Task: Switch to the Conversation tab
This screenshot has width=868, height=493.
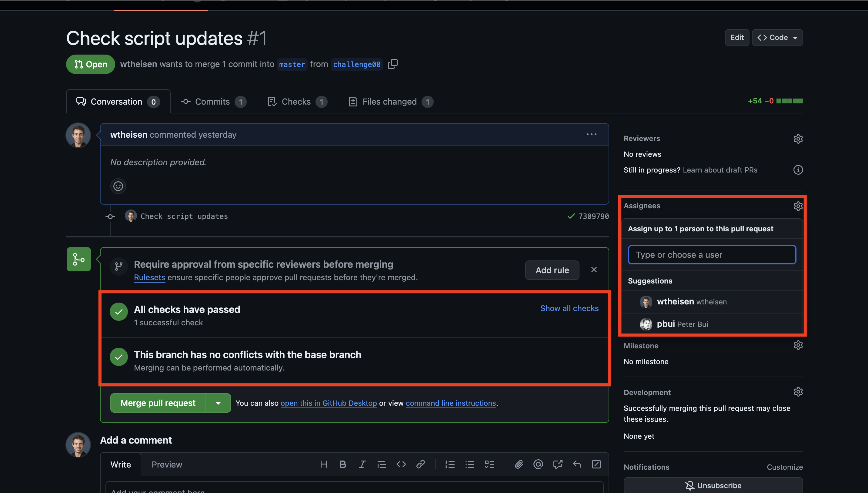Action: point(118,102)
